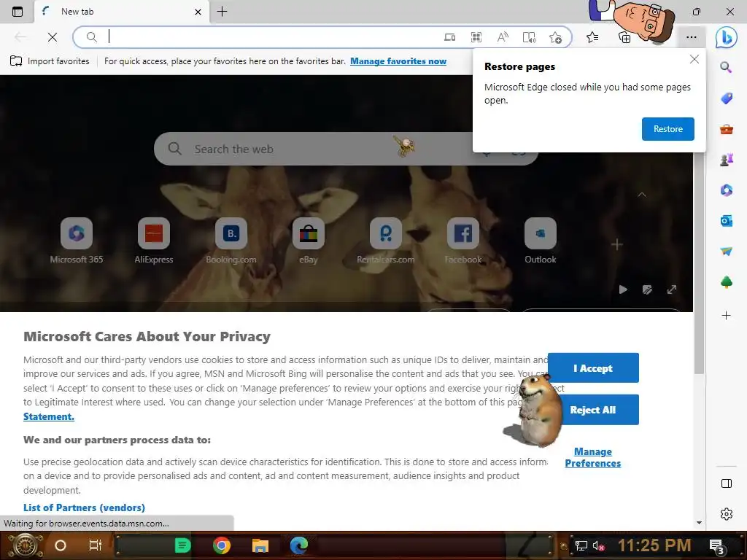Open Task View on taskbar
The width and height of the screenshot is (747, 560).
96,545
